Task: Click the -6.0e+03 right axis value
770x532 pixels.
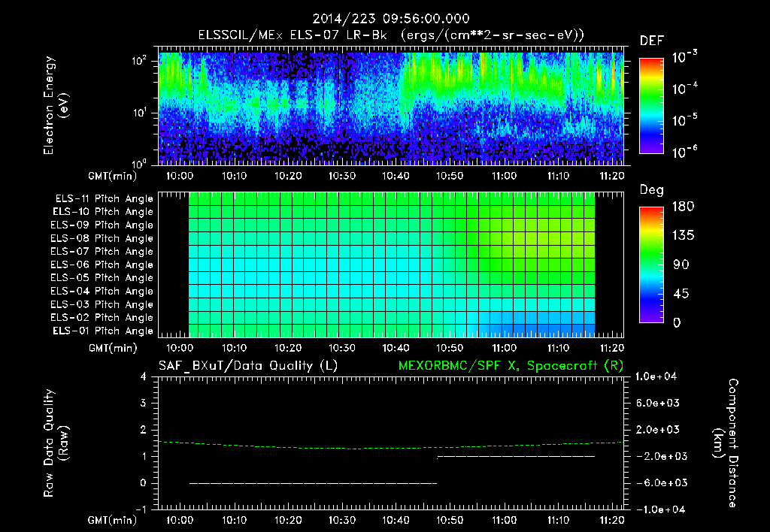Action: click(658, 483)
